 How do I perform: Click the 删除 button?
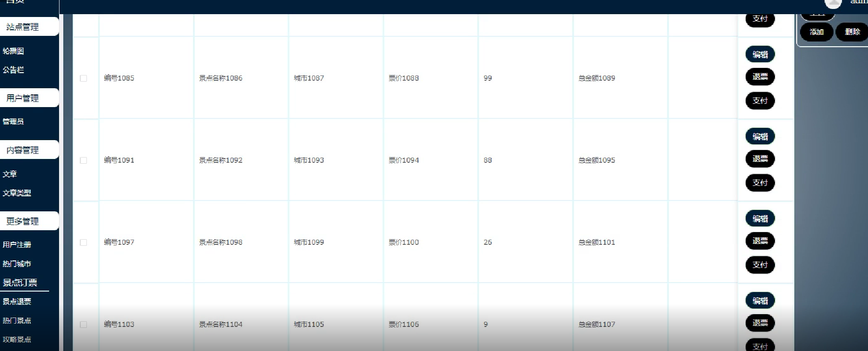(x=852, y=32)
